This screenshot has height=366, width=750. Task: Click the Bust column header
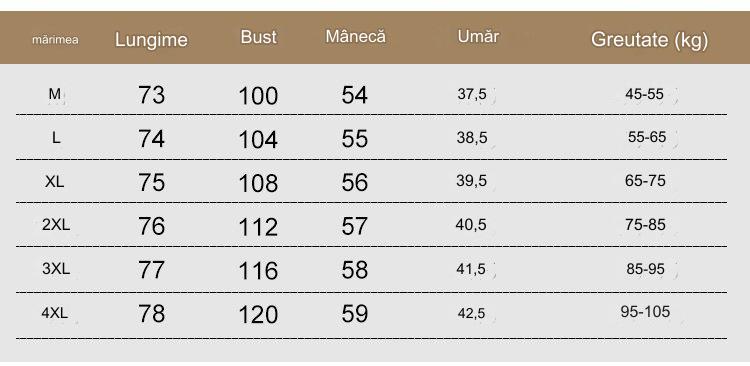258,37
